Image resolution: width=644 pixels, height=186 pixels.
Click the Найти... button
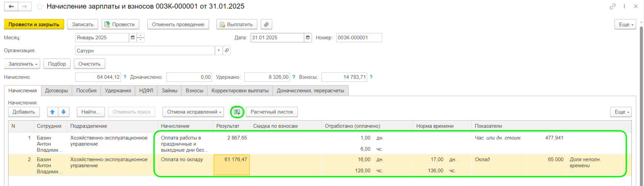[91, 112]
